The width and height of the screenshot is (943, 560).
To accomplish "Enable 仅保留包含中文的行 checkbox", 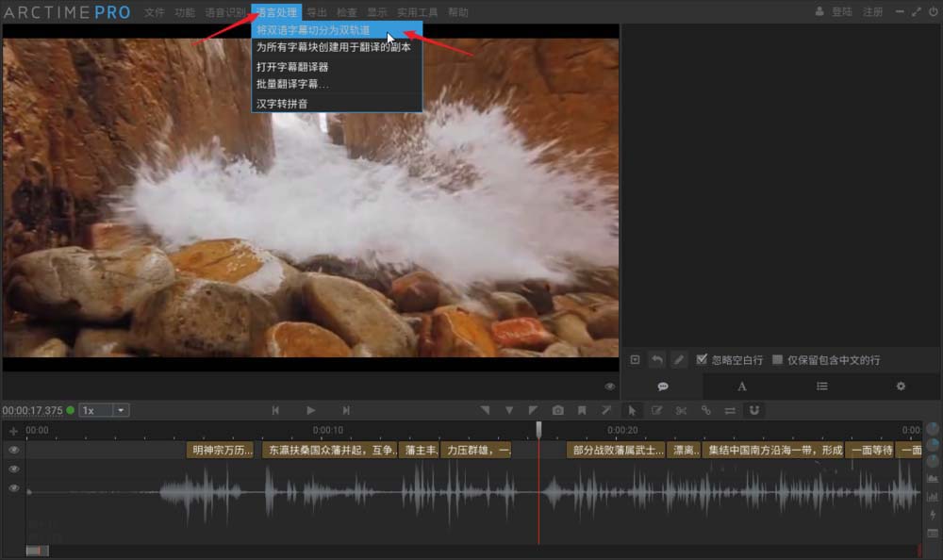I will click(777, 360).
